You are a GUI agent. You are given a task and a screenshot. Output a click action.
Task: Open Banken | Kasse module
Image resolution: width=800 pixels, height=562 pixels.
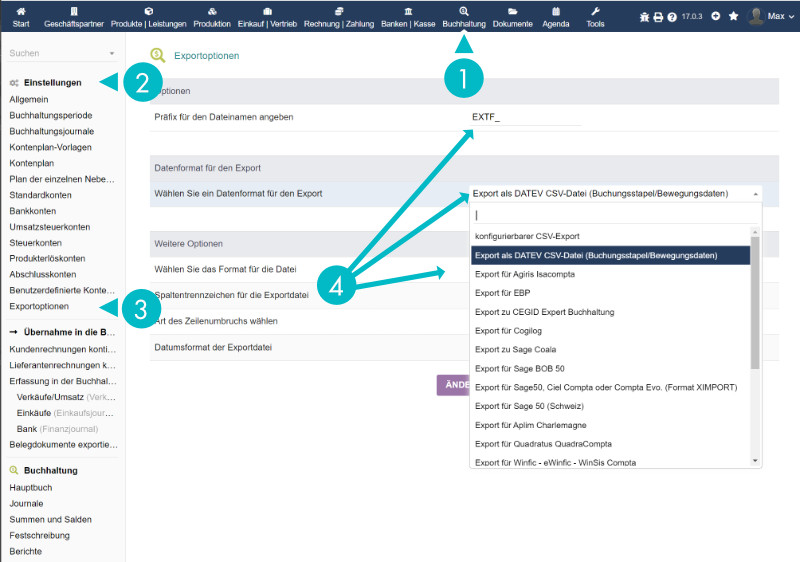[x=408, y=17]
